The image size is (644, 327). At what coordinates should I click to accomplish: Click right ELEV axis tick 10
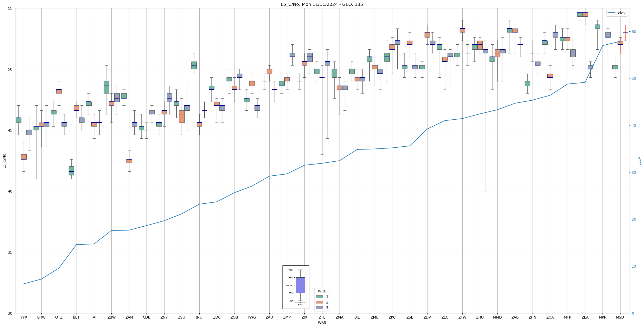click(633, 266)
